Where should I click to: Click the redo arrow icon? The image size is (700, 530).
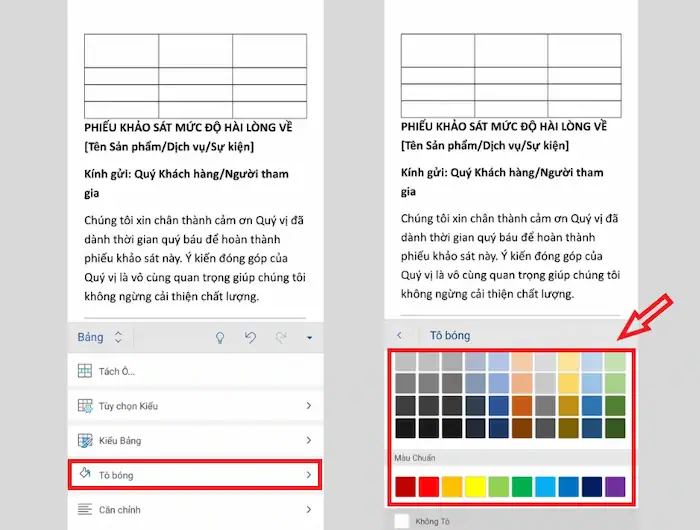pos(281,337)
